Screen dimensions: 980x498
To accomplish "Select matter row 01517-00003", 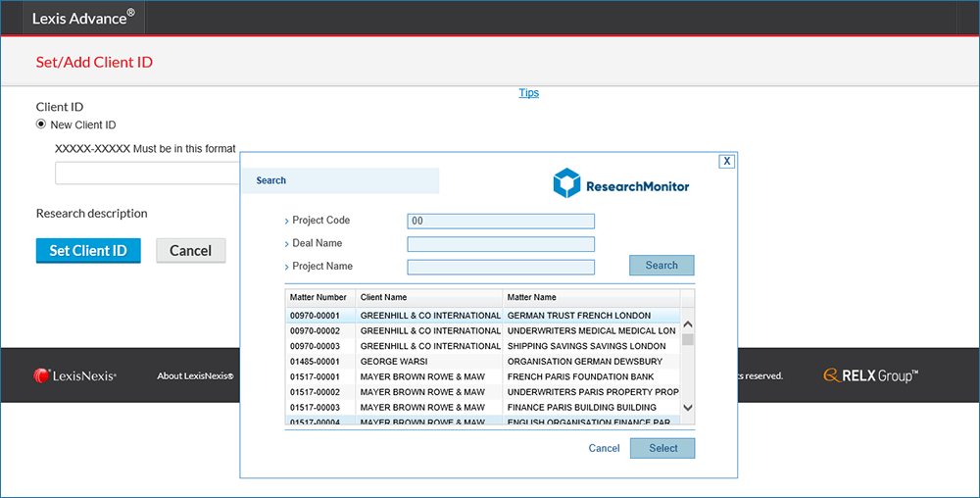I will click(x=482, y=408).
